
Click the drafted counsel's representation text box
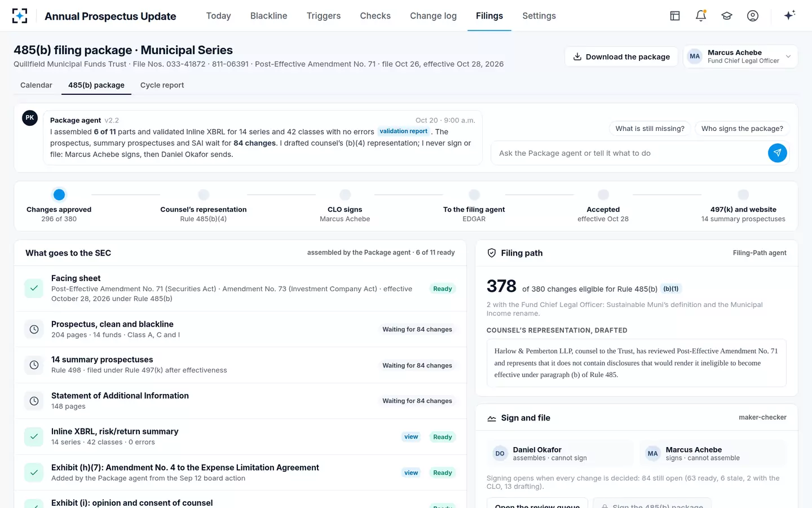click(x=636, y=363)
